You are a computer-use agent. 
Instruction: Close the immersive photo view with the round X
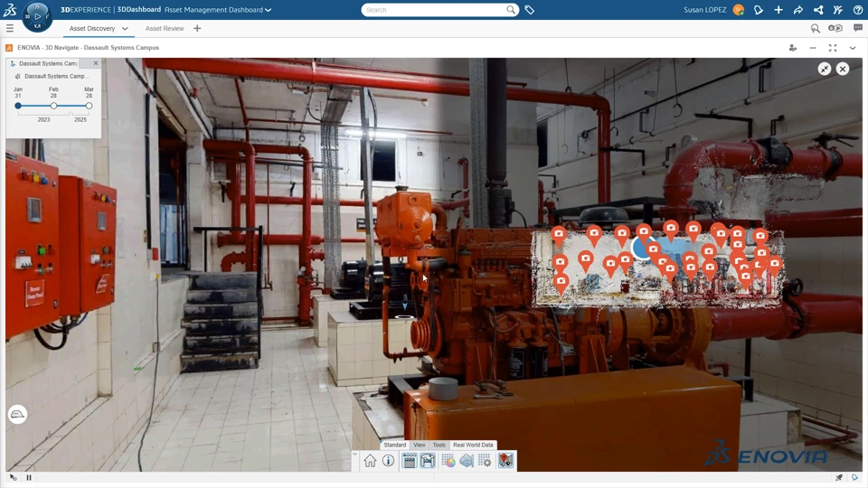843,69
